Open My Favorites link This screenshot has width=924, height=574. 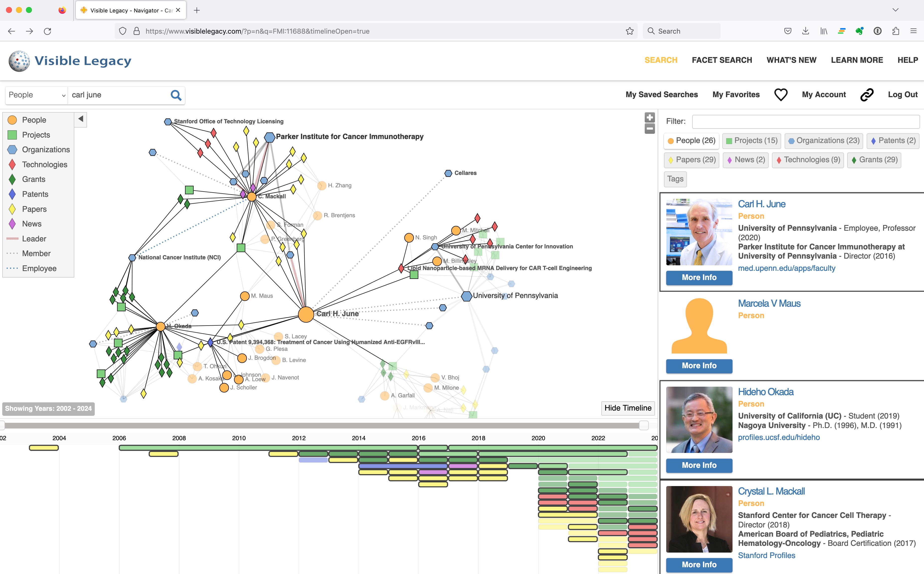736,94
